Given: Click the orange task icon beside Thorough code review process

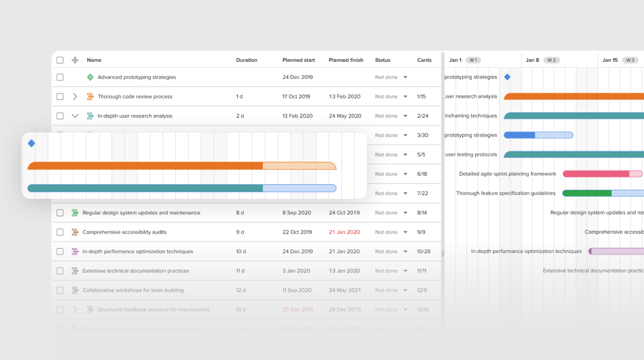Looking at the screenshot, I should [x=90, y=97].
